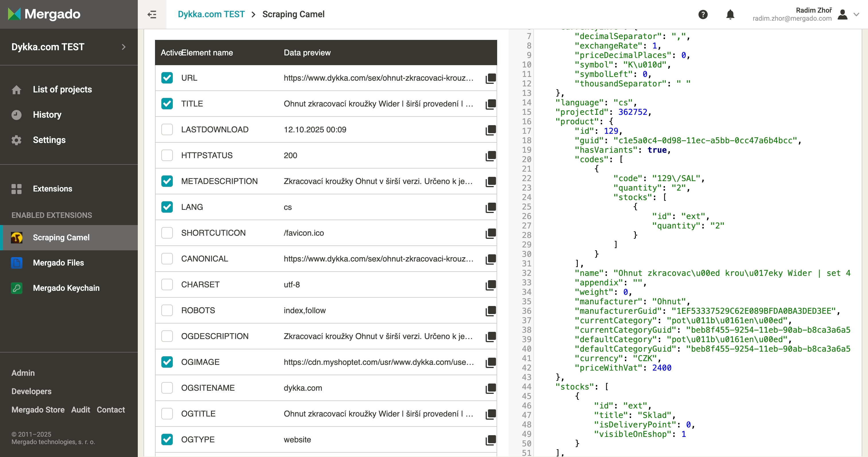Open the notifications bell

pos(730,14)
